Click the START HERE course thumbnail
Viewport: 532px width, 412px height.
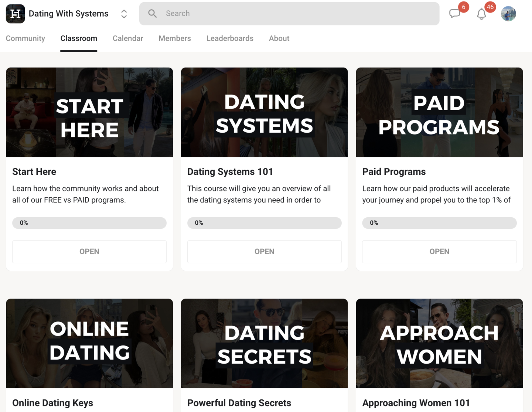[x=89, y=112]
